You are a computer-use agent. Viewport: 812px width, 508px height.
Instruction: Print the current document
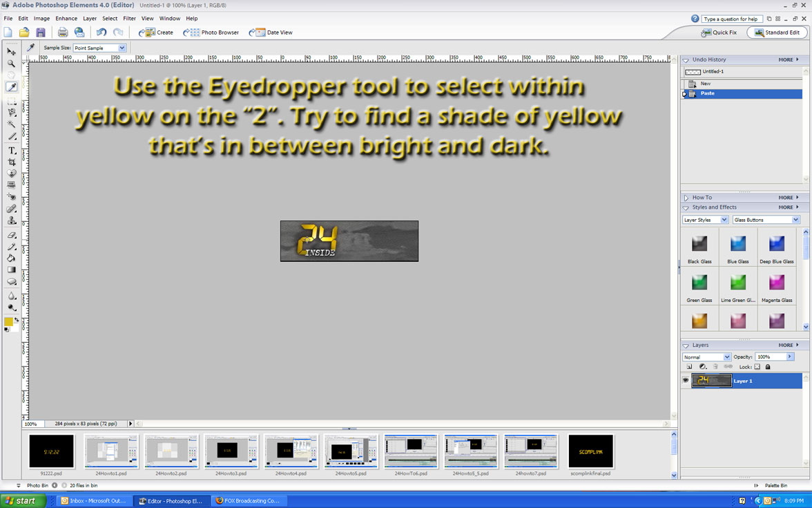click(x=63, y=32)
